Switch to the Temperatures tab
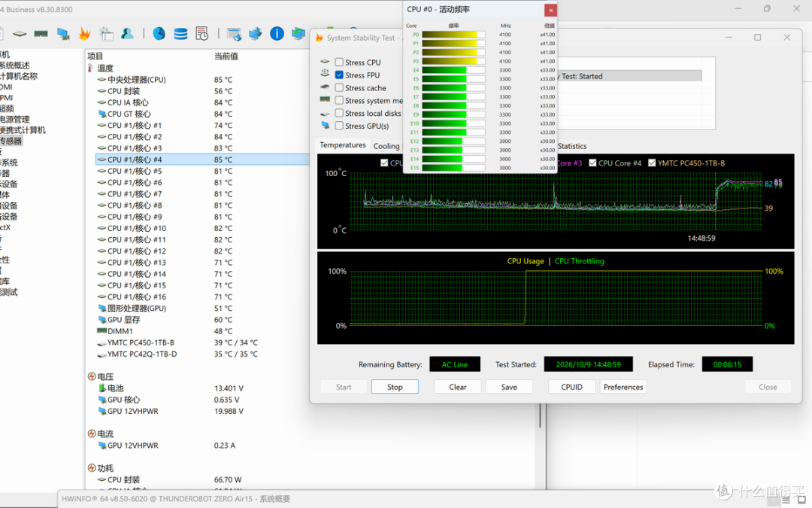This screenshot has height=508, width=812. pos(343,145)
